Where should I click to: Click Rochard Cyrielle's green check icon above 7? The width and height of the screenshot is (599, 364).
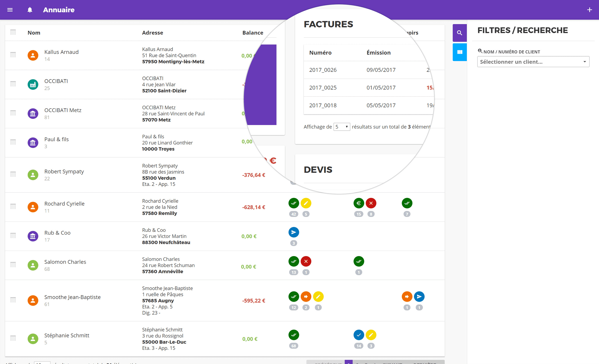tap(407, 203)
